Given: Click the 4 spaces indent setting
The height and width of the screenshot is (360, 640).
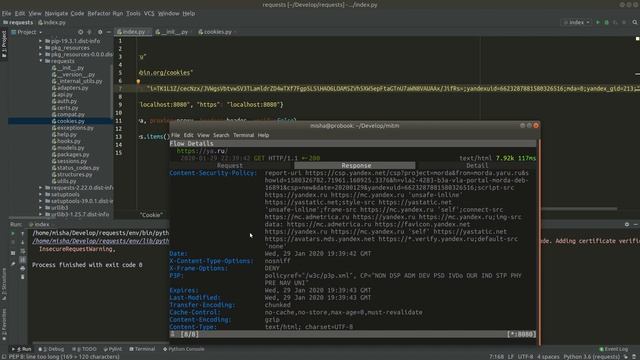Looking at the screenshot, I should click(x=548, y=357).
